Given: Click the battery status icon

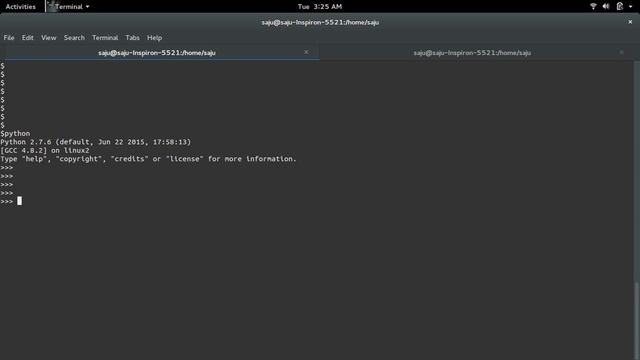Looking at the screenshot, I should 620,6.
